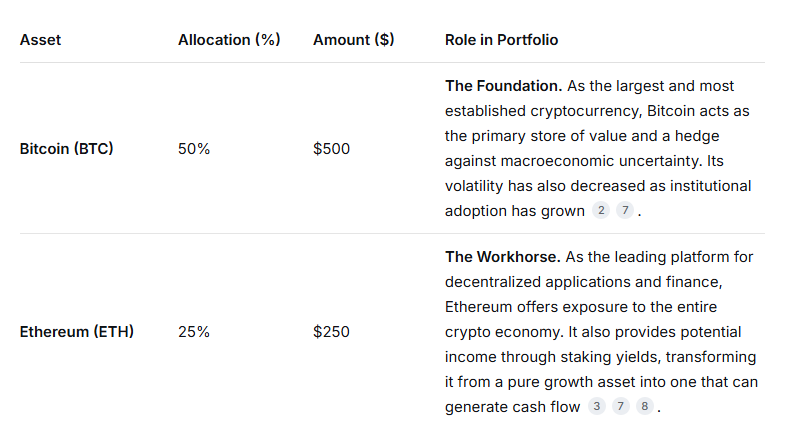This screenshot has height=428, width=798.
Task: Click the 25% allocation cell
Action: 193,331
